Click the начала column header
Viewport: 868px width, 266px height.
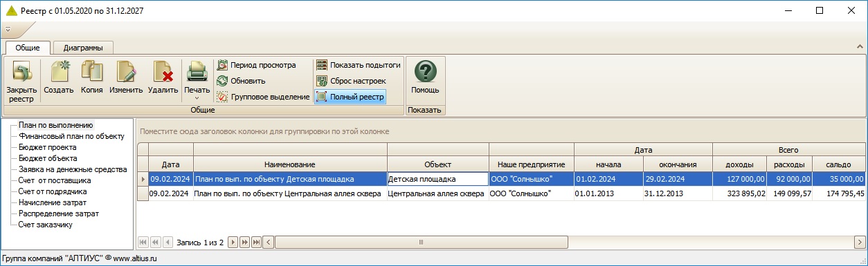[608, 164]
